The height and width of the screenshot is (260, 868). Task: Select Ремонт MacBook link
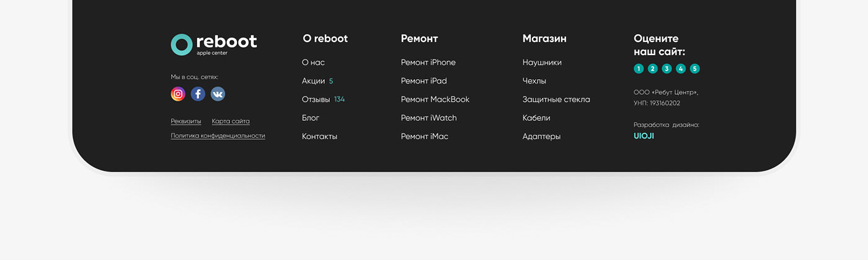pos(435,100)
